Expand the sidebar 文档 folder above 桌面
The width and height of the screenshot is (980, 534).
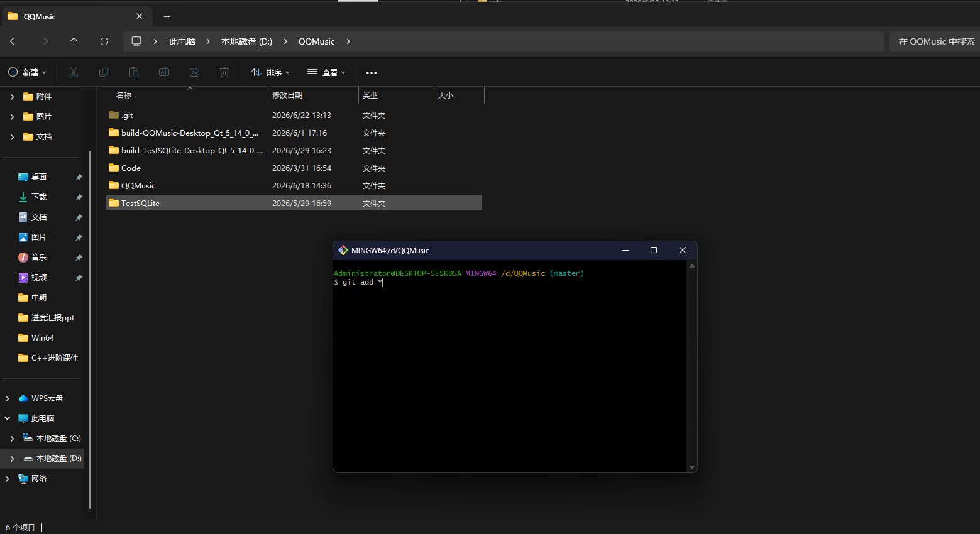[x=12, y=137]
